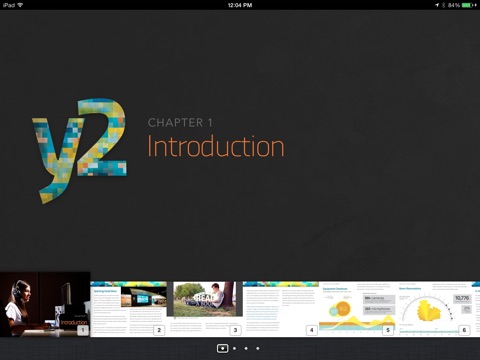Tap the Introduction chapter title
Image resolution: width=480 pixels, height=360 pixels.
(216, 146)
